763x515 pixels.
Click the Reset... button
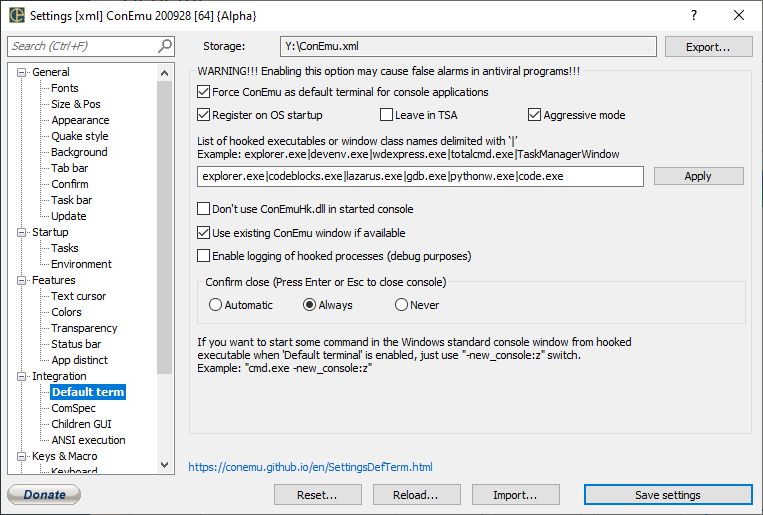click(x=317, y=495)
